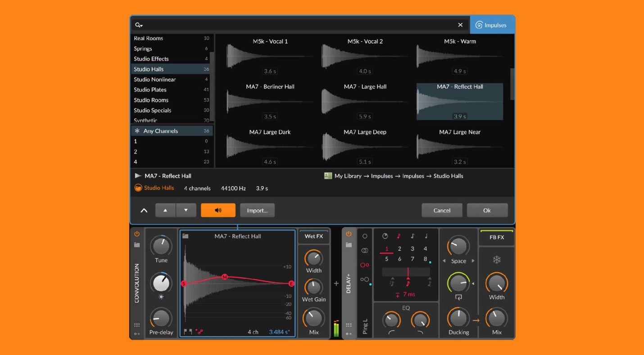Click the Import... button
644x355 pixels.
point(257,210)
